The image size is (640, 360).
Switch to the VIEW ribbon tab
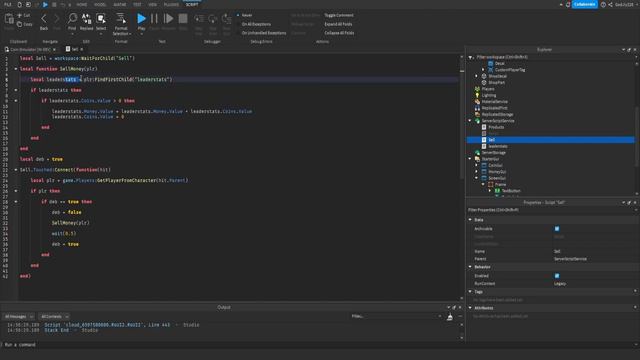tap(153, 4)
